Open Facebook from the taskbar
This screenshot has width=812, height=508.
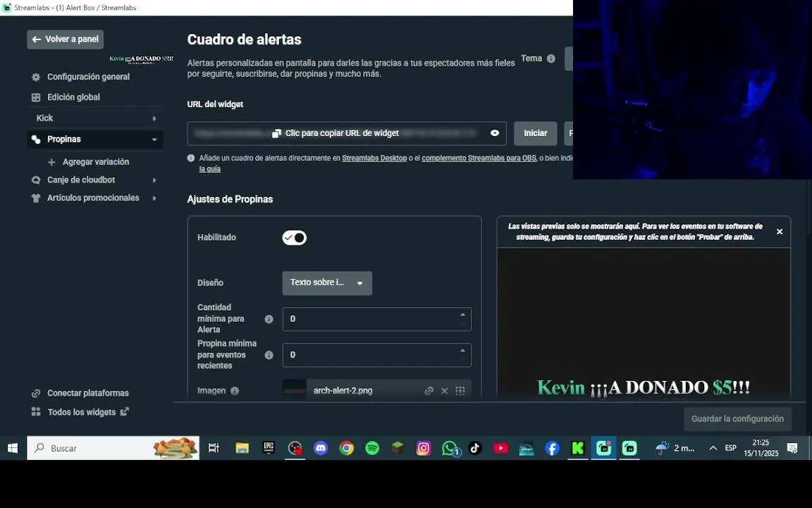point(552,449)
